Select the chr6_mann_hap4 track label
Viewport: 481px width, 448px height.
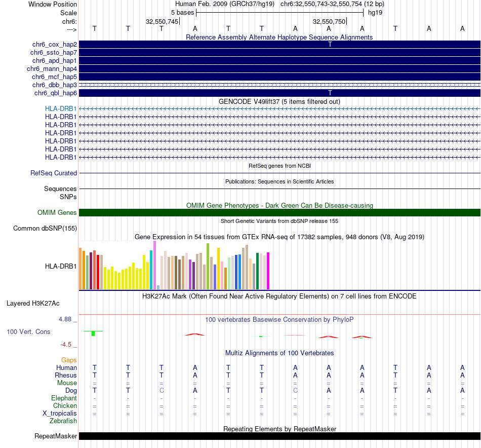pyautogui.click(x=52, y=69)
